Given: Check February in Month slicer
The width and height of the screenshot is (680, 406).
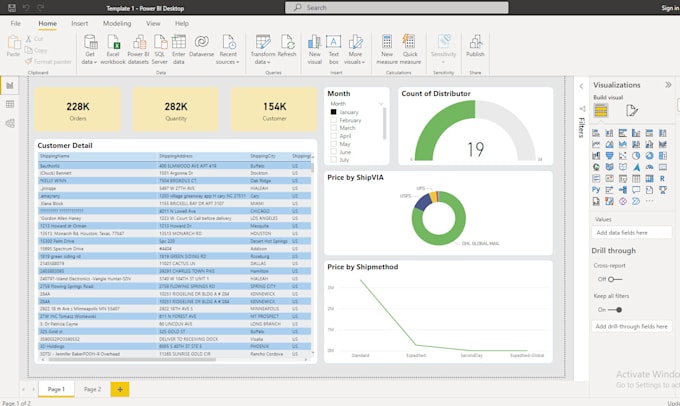Looking at the screenshot, I should (x=333, y=120).
